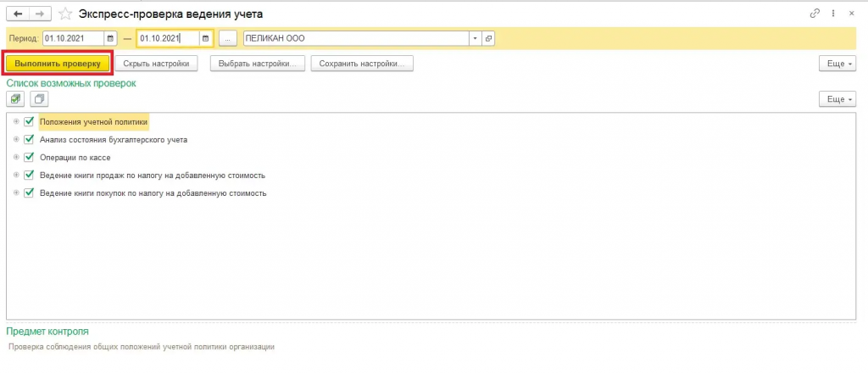Expand Анализ состояния бухгалтерского учета node
The height and width of the screenshot is (374, 868).
[16, 140]
